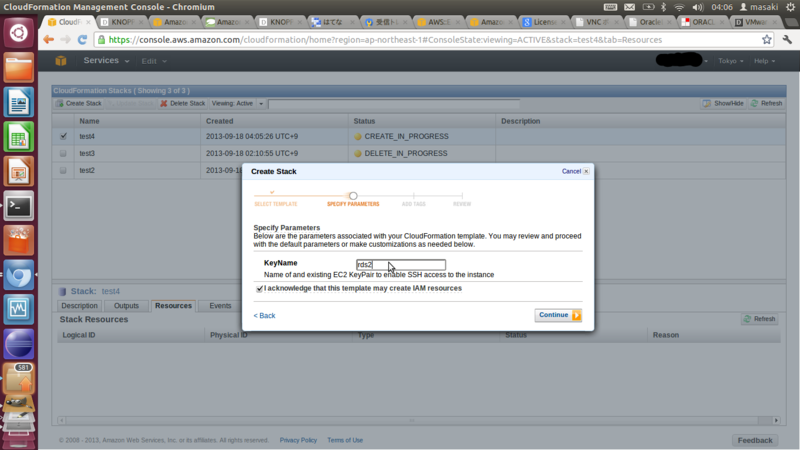Bookmark this page with the star icon
Image resolution: width=800 pixels, height=450 pixels.
(766, 40)
